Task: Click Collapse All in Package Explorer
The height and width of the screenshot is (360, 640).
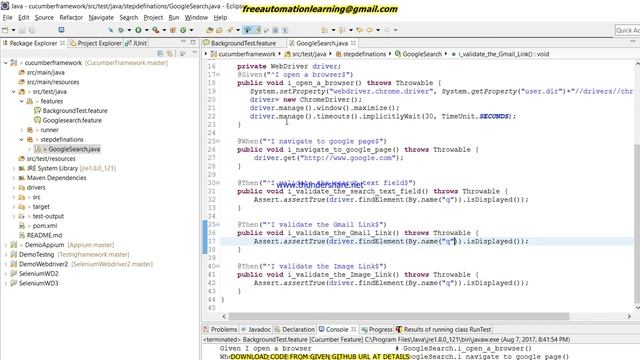Action: tap(160, 53)
